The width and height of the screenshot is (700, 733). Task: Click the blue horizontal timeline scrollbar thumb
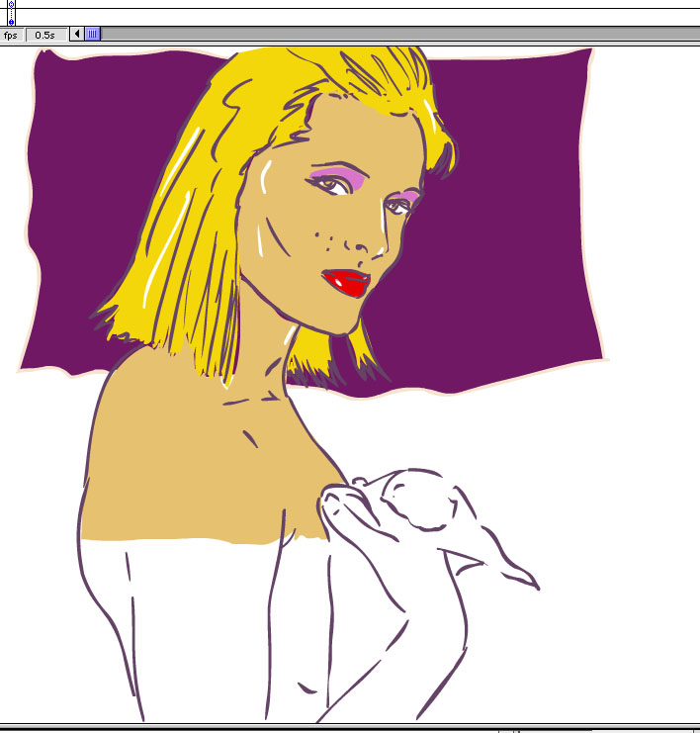[x=93, y=34]
